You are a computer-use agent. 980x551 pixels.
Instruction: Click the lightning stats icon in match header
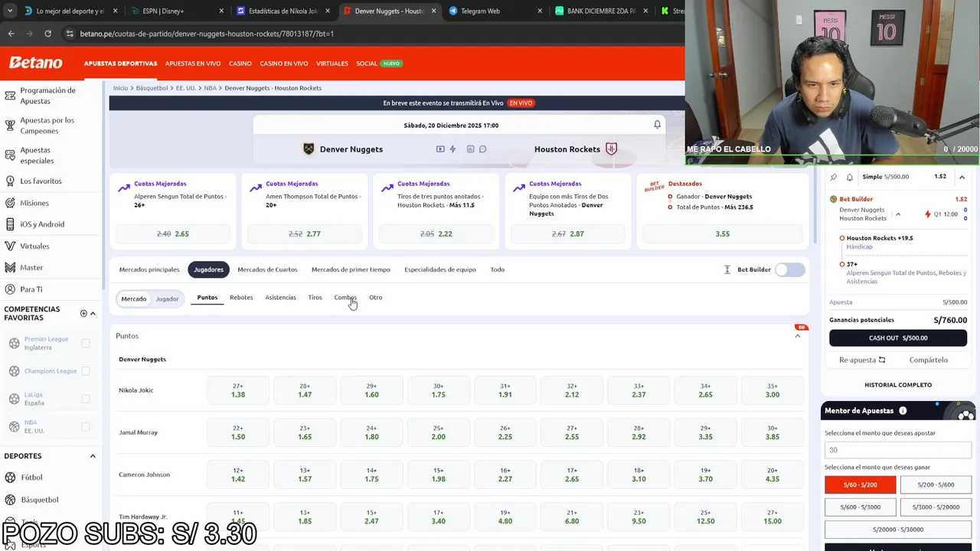coord(452,149)
